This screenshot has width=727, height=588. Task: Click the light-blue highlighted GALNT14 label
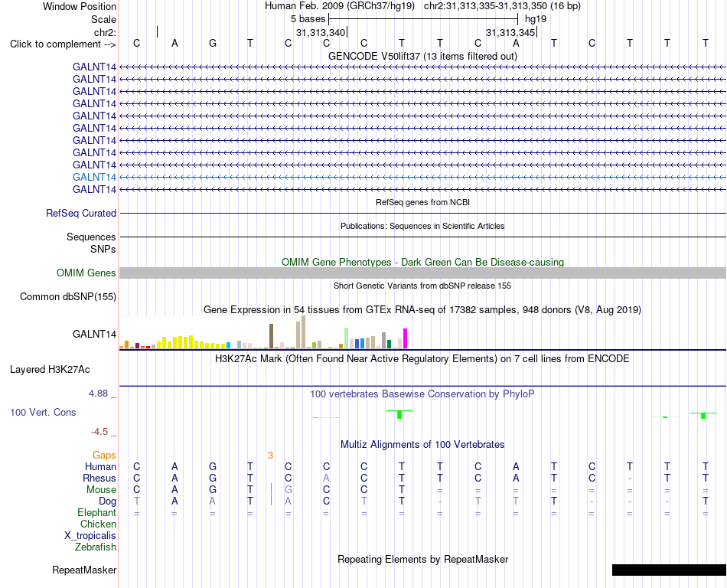point(95,177)
